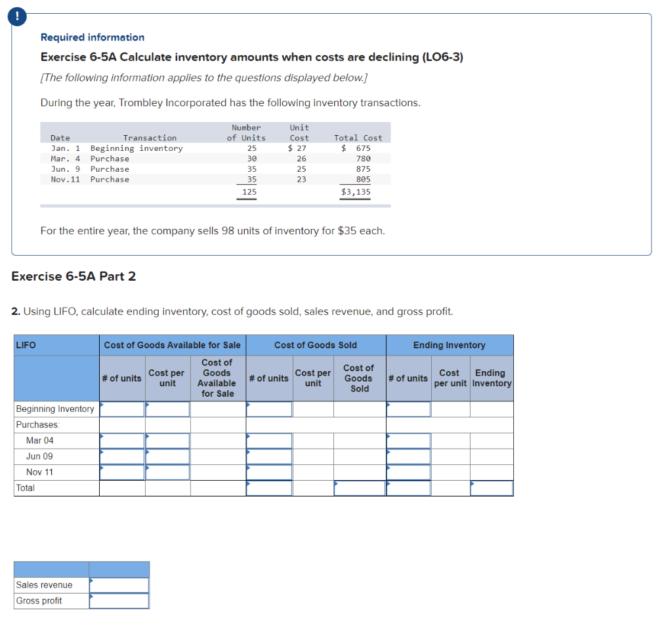Select the Mar 04 Cost per unit cell
The height and width of the screenshot is (625, 672).
pos(167,440)
